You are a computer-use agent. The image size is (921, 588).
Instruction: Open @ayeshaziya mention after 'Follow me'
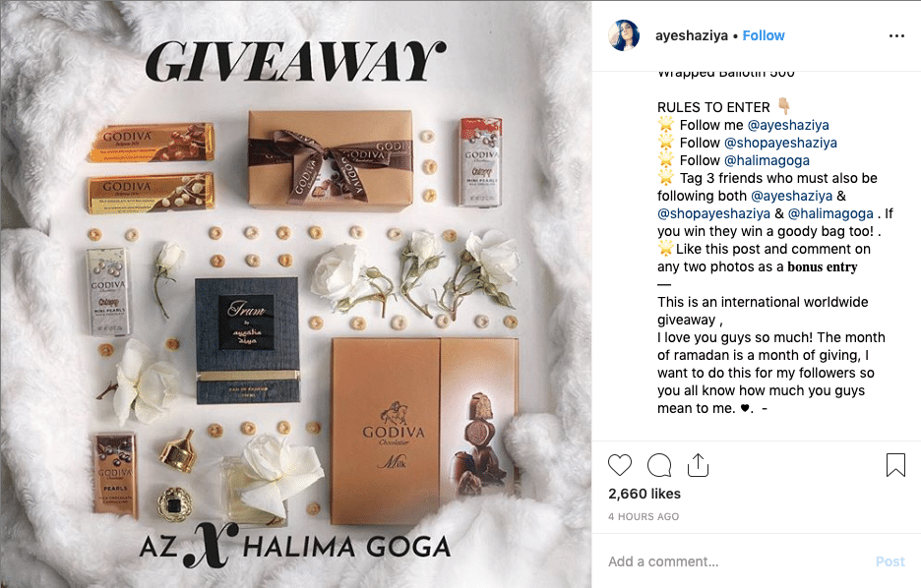pyautogui.click(x=787, y=125)
